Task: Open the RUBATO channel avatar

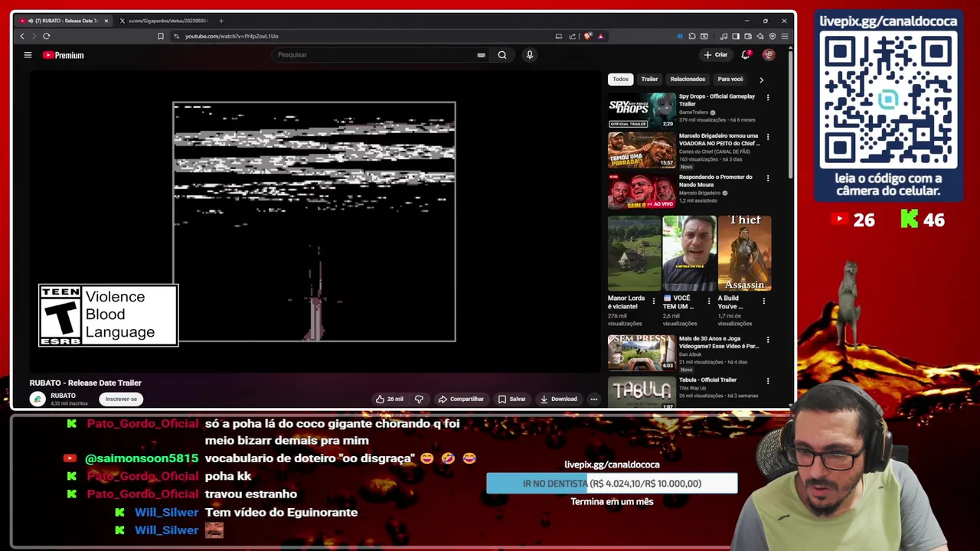Action: [38, 399]
